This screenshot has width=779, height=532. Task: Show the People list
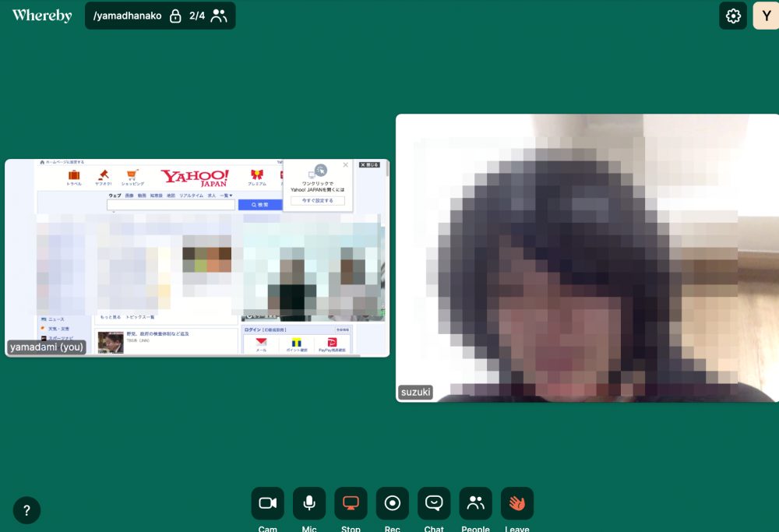tap(475, 503)
